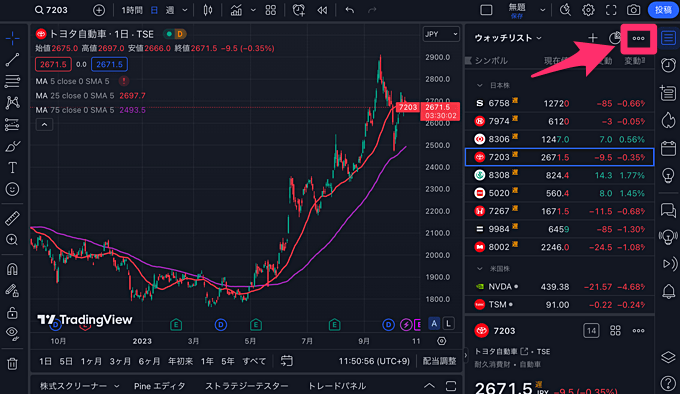Select the NVDA watchlist row

click(x=559, y=287)
